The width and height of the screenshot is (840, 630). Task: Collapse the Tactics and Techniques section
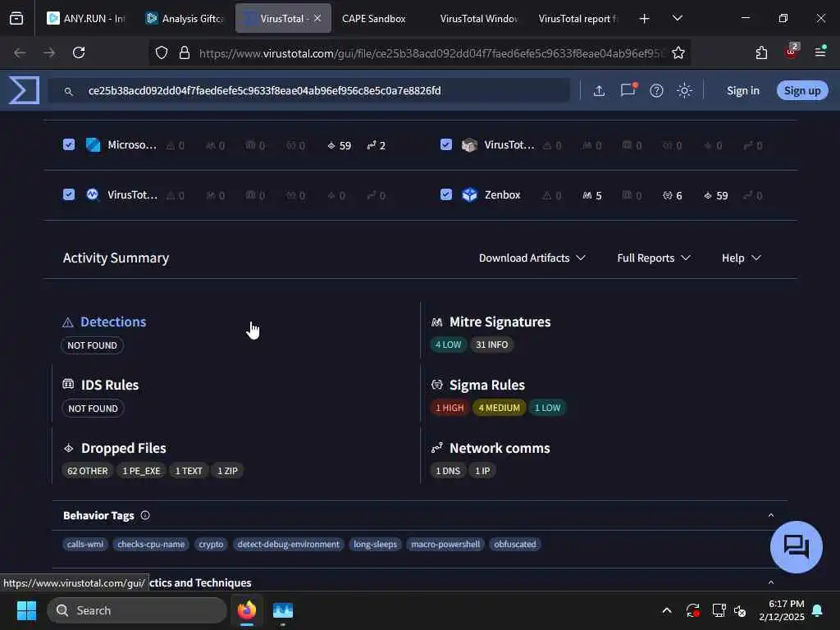(771, 582)
